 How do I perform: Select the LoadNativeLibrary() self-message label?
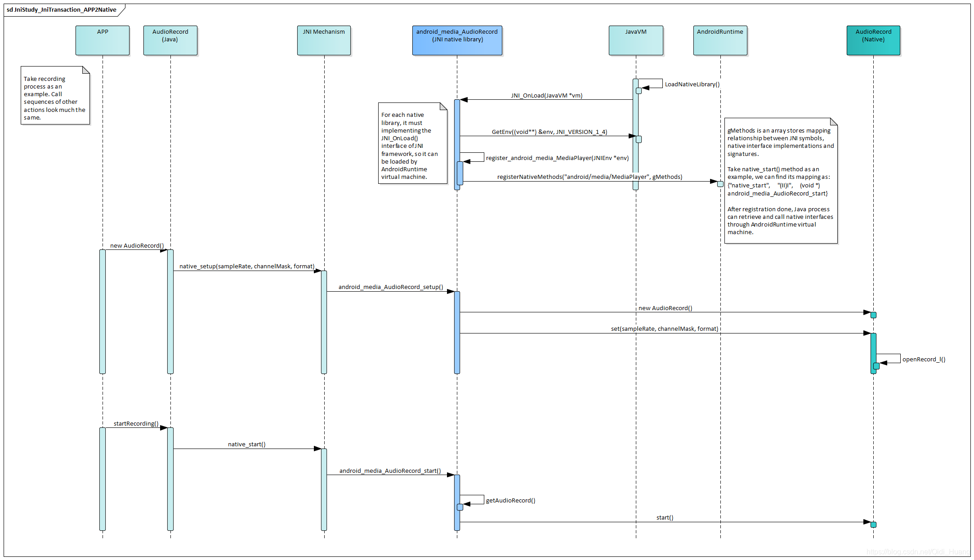[x=692, y=84]
